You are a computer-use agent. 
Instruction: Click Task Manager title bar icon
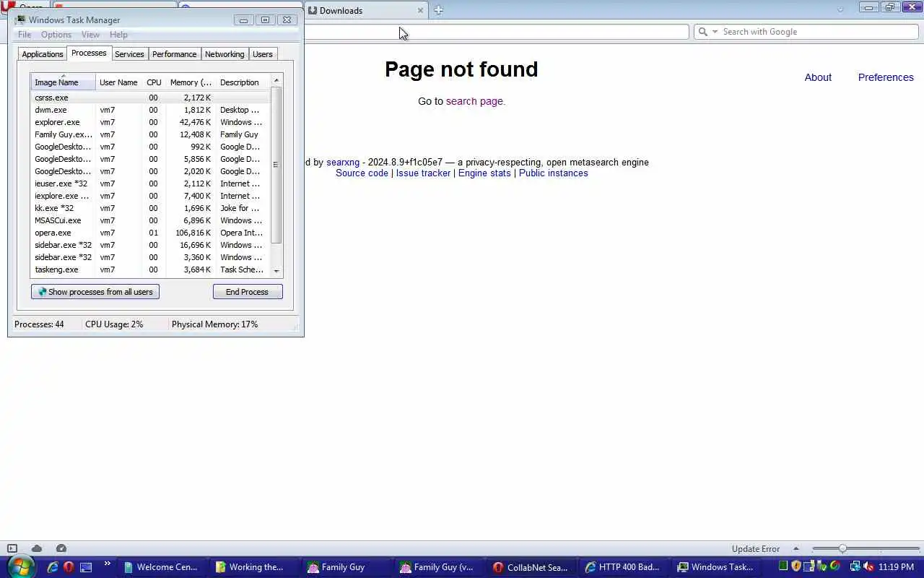pyautogui.click(x=20, y=20)
